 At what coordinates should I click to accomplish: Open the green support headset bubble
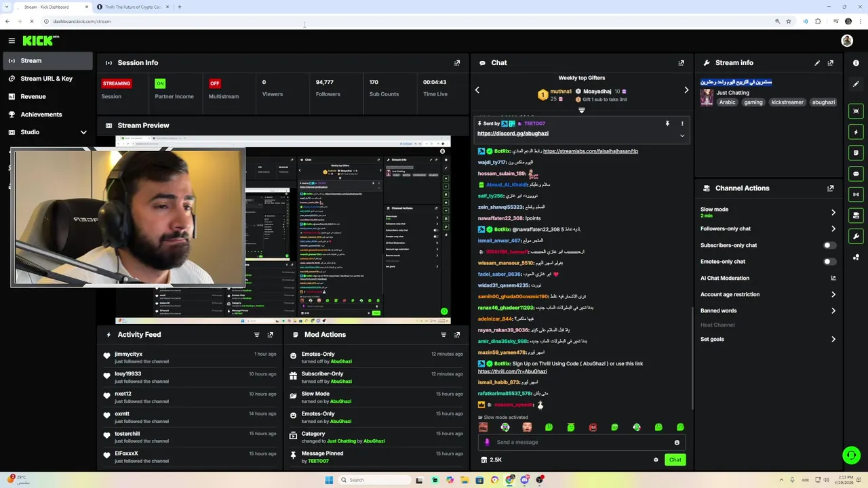[x=851, y=455]
